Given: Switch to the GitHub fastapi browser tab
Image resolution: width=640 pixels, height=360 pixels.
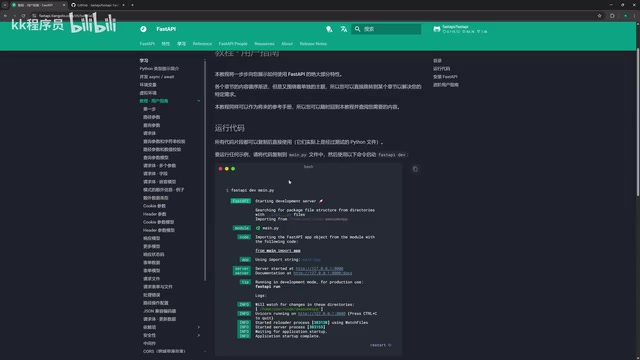Looking at the screenshot, I should coord(98,5).
